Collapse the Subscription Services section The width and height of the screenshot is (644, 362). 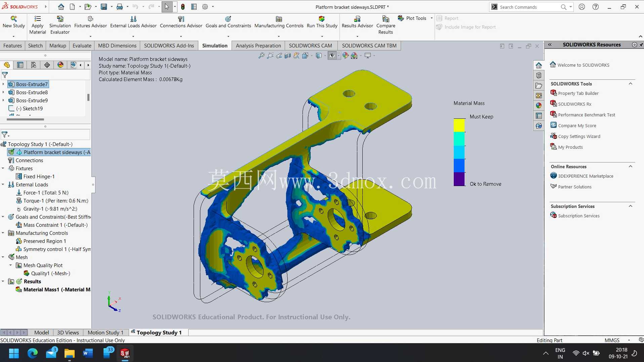(631, 206)
